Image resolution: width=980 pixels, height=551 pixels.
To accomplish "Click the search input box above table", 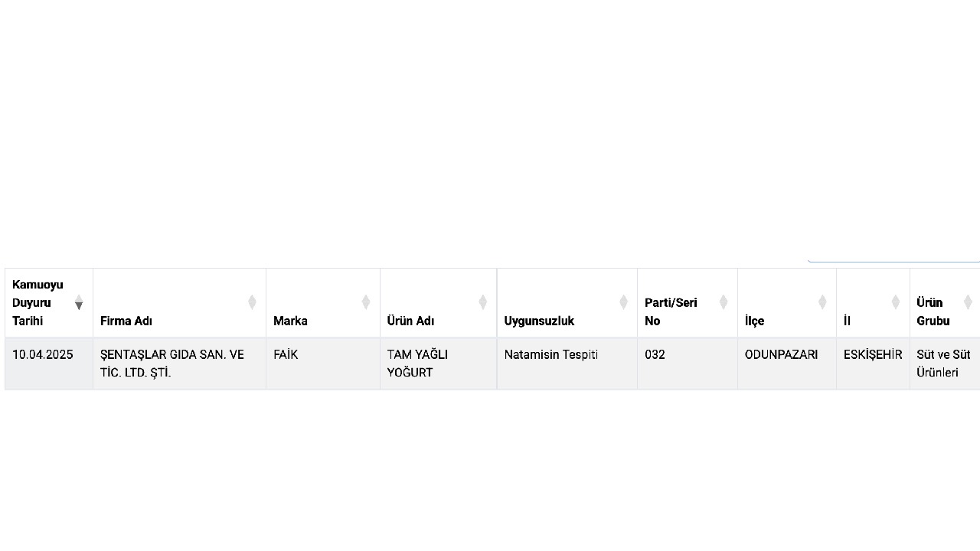I will click(893, 256).
